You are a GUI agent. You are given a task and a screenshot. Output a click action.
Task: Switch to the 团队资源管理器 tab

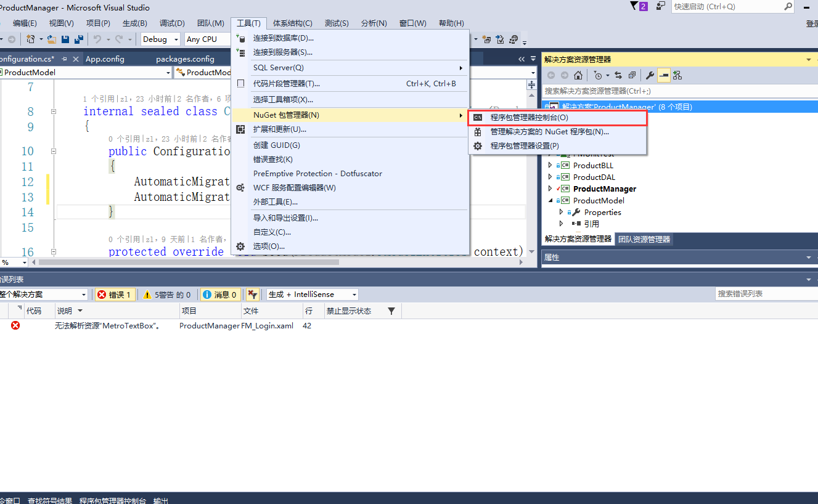pos(644,239)
